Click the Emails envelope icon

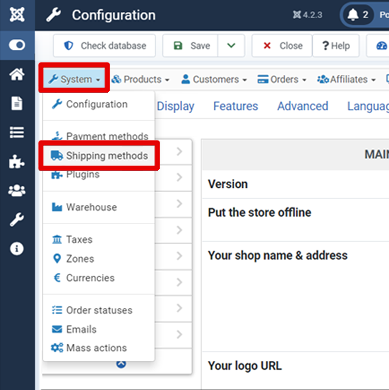click(57, 329)
